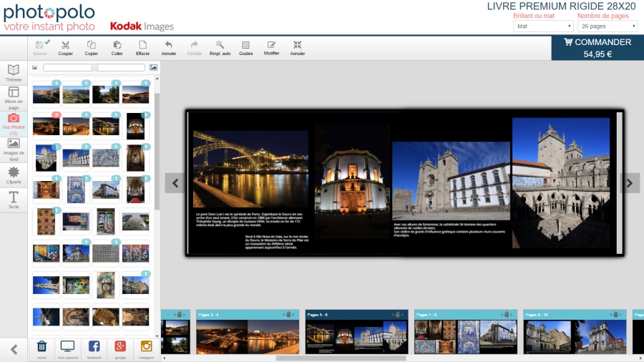Collapse the left sidebar with the chevron
The height and width of the screenshot is (362, 644).
(14, 349)
